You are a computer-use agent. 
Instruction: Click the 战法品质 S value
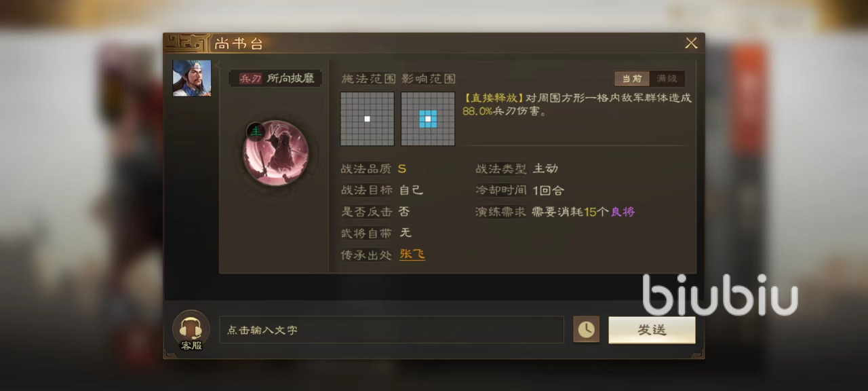pos(402,169)
